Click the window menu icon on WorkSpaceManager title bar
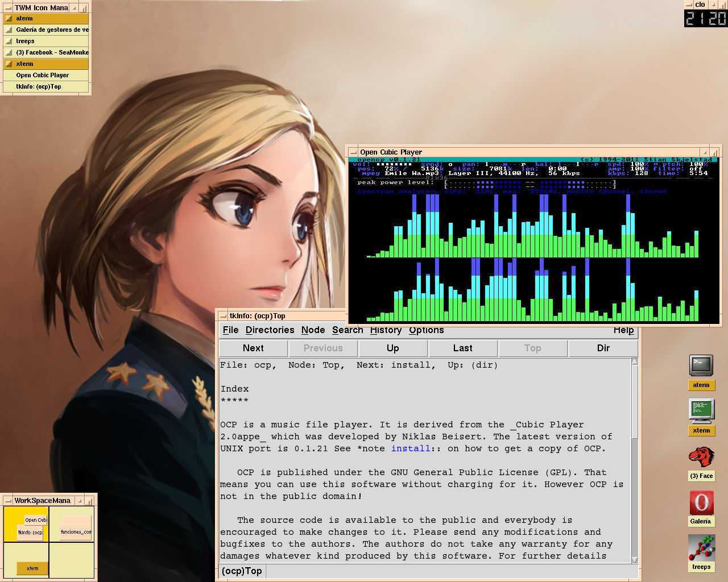Viewport: 728px width, 582px height. (x=8, y=500)
